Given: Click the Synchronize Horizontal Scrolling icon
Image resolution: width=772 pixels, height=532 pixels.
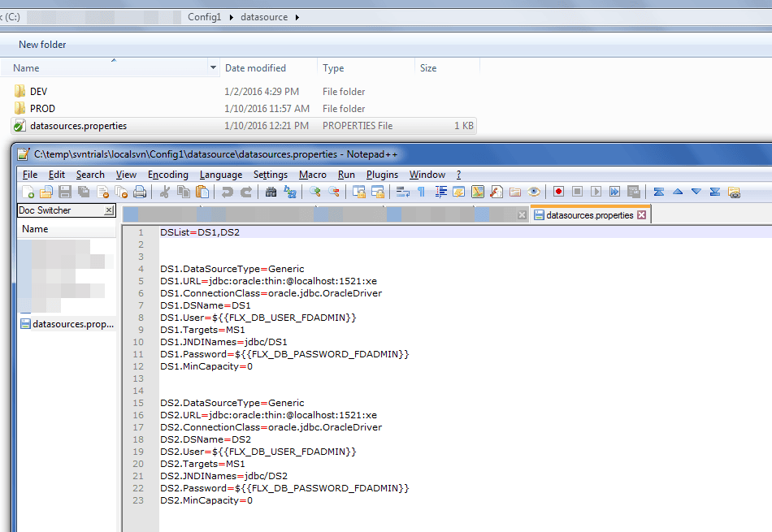Looking at the screenshot, I should pos(378,192).
